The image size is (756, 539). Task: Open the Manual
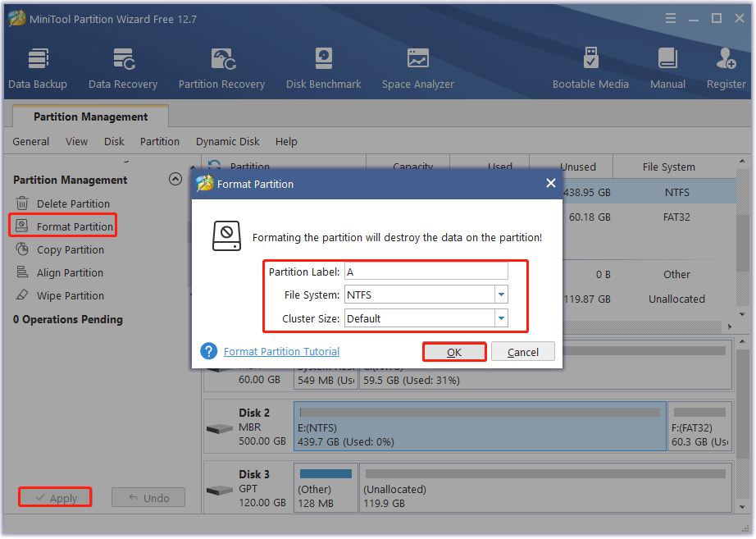point(667,68)
